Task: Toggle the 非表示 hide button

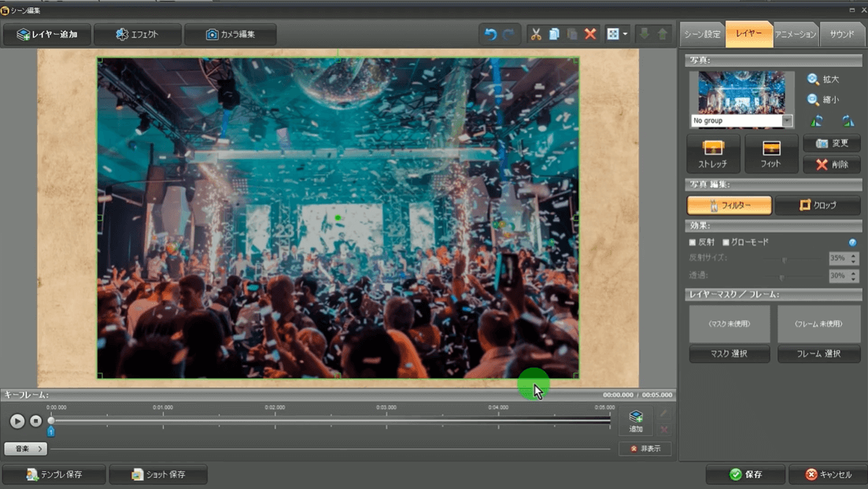Action: [x=645, y=449]
